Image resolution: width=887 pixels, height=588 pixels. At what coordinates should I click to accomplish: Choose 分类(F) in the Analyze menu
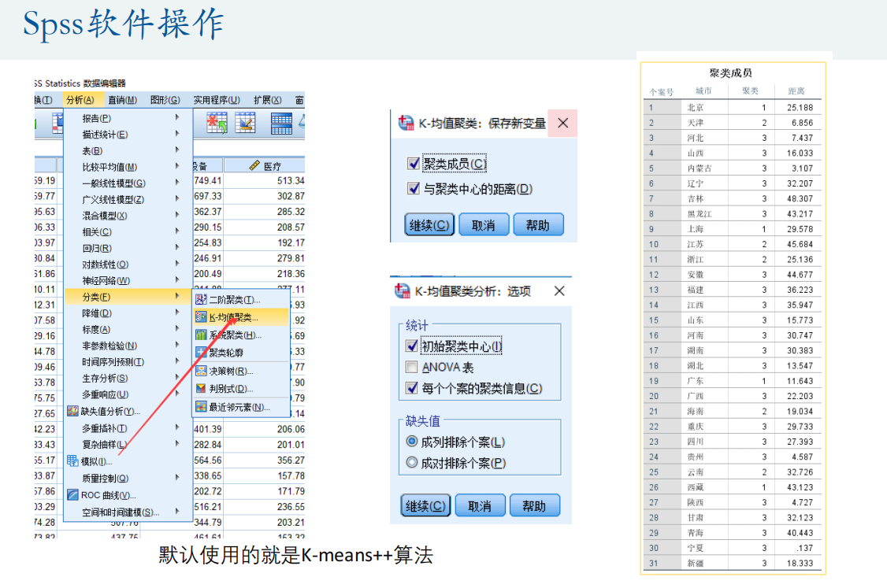click(128, 297)
